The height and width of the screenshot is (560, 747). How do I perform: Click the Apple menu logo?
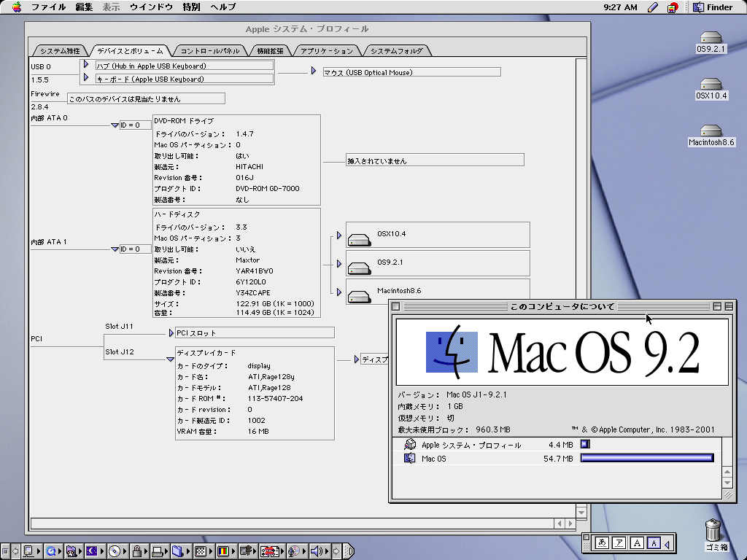point(16,7)
